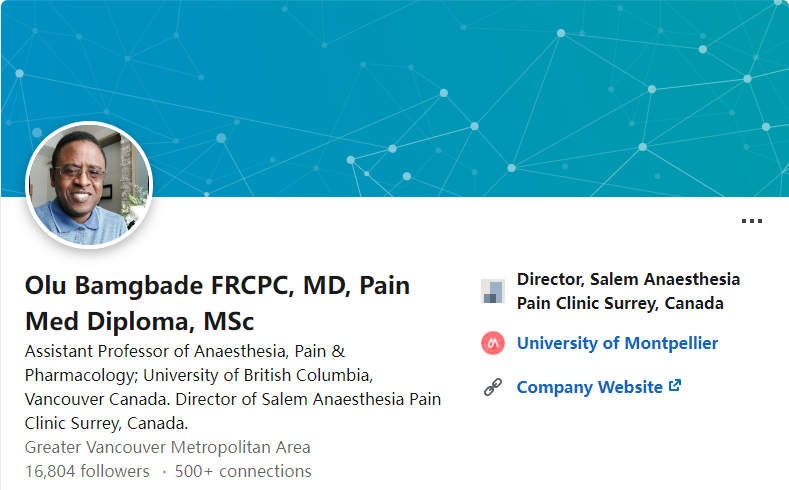Click 'University of British Columbia' in the headline
Screen dimensions: 789x490
[x=257, y=375]
